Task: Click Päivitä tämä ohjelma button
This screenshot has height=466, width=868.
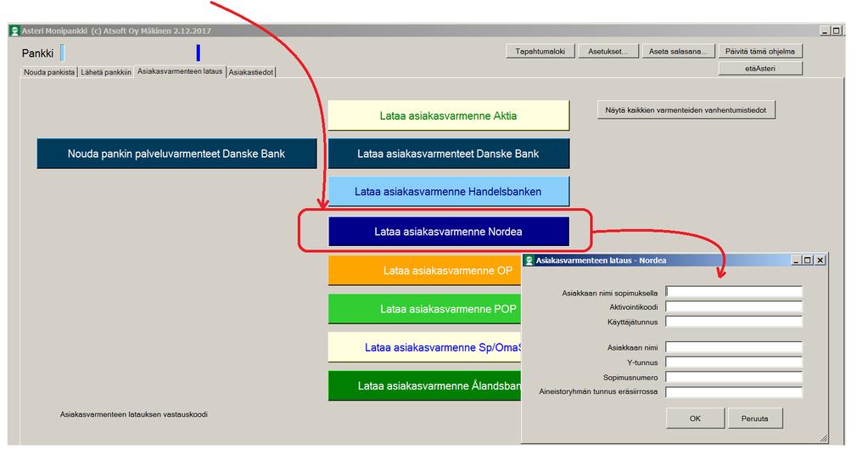Action: click(760, 52)
